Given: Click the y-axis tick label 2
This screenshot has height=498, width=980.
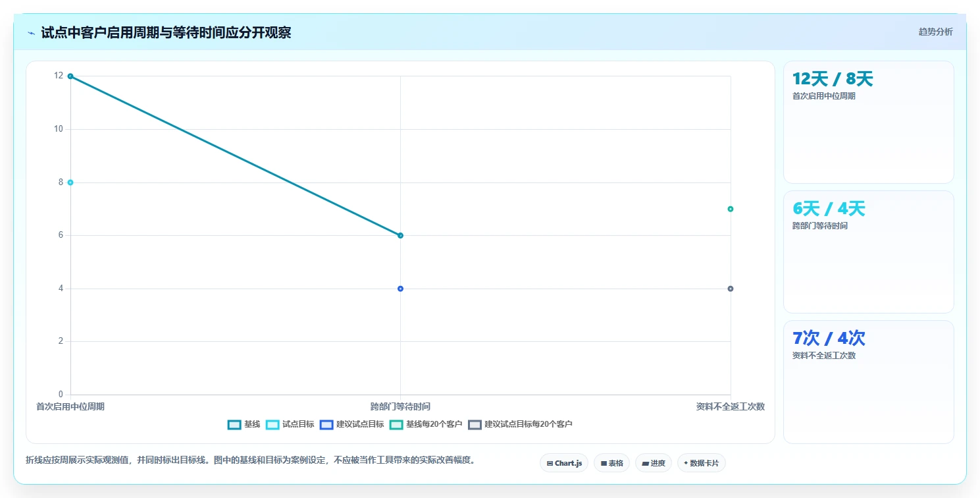Looking at the screenshot, I should tap(61, 341).
